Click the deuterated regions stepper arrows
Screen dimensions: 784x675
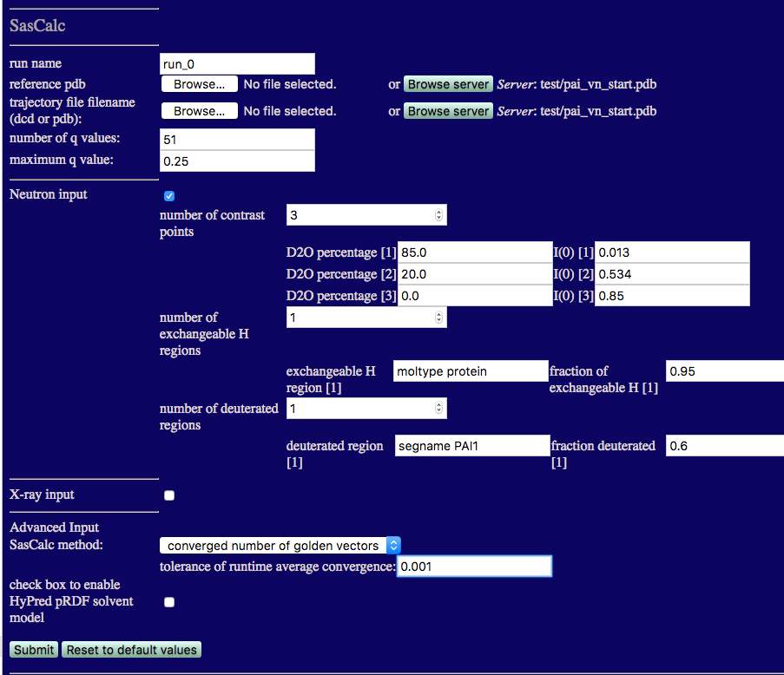tap(438, 408)
